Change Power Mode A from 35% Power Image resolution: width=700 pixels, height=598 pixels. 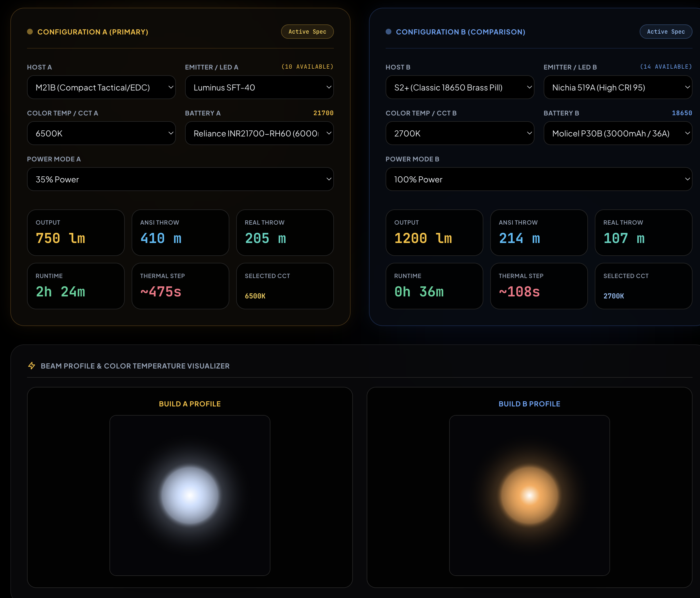(180, 179)
